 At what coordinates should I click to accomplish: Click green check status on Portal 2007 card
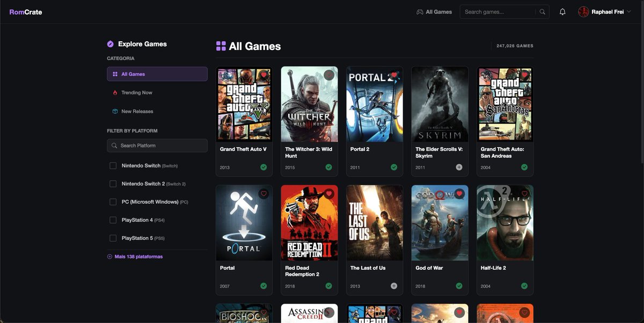click(264, 286)
